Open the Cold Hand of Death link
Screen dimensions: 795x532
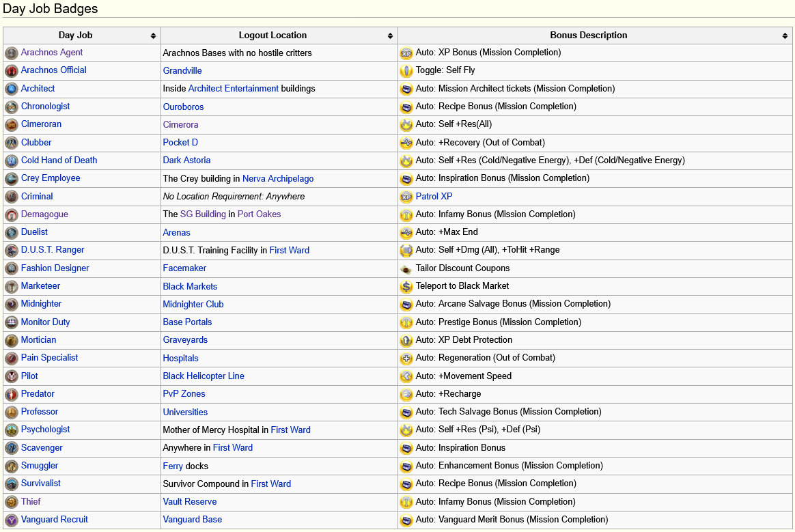click(59, 160)
